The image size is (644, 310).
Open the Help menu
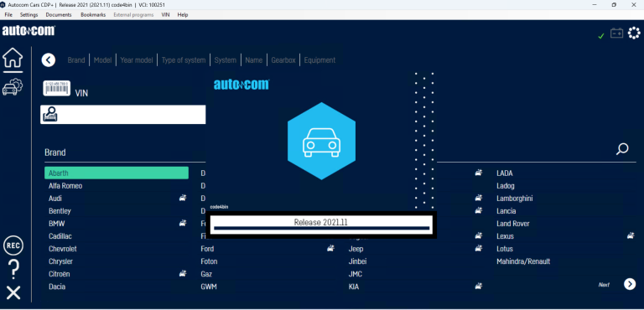183,15
